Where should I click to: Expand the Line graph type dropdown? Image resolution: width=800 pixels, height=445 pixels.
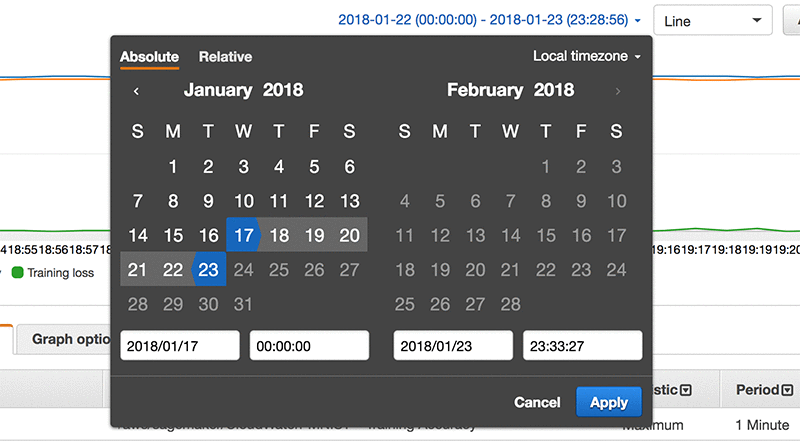(x=713, y=20)
